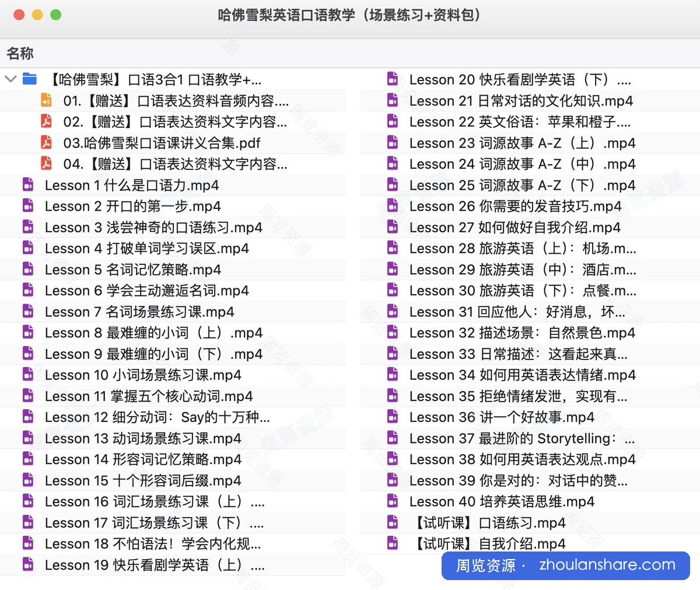700x590 pixels.
Task: Click video icon of Lesson 5 名词记忆策略.mp4
Action: click(28, 269)
